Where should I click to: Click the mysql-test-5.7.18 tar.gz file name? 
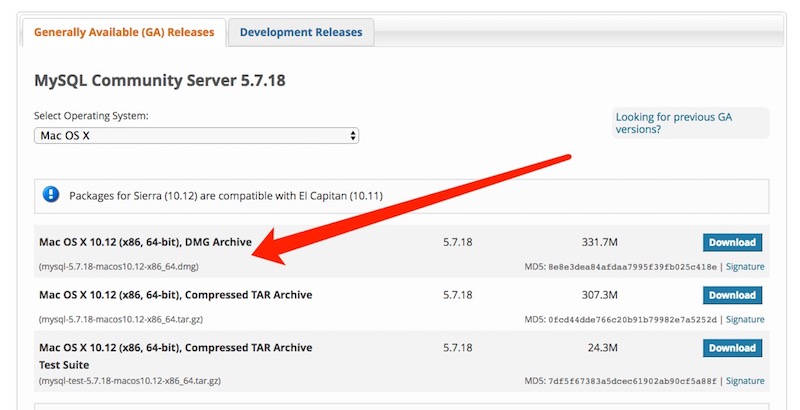point(128,381)
